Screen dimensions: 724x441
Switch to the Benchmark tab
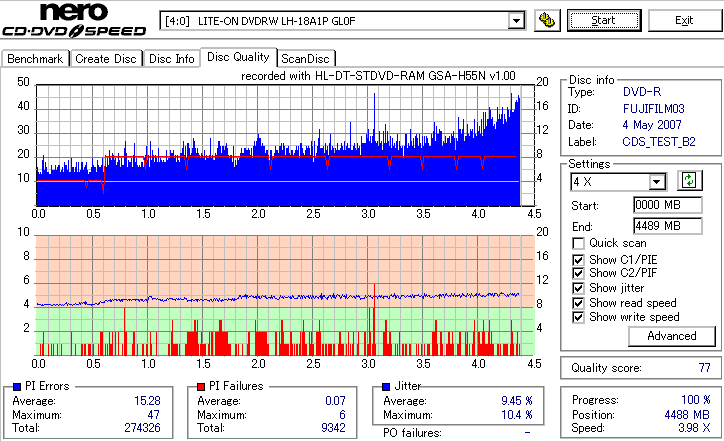[x=35, y=59]
